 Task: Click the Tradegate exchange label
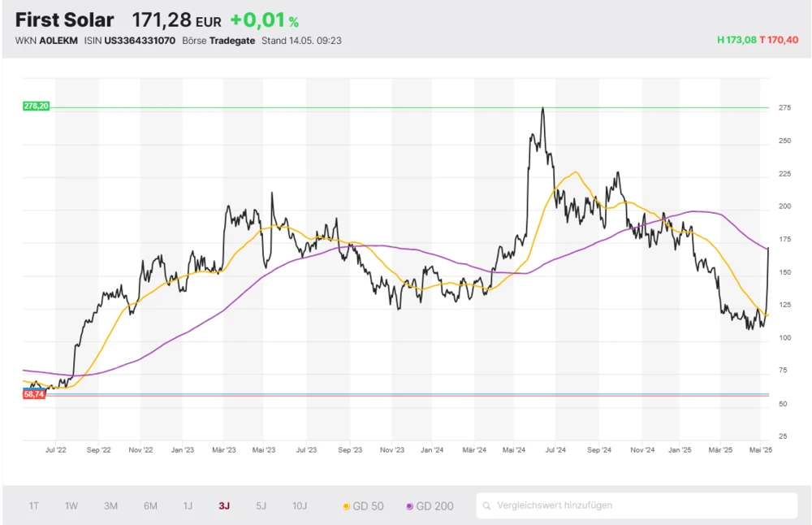point(231,40)
